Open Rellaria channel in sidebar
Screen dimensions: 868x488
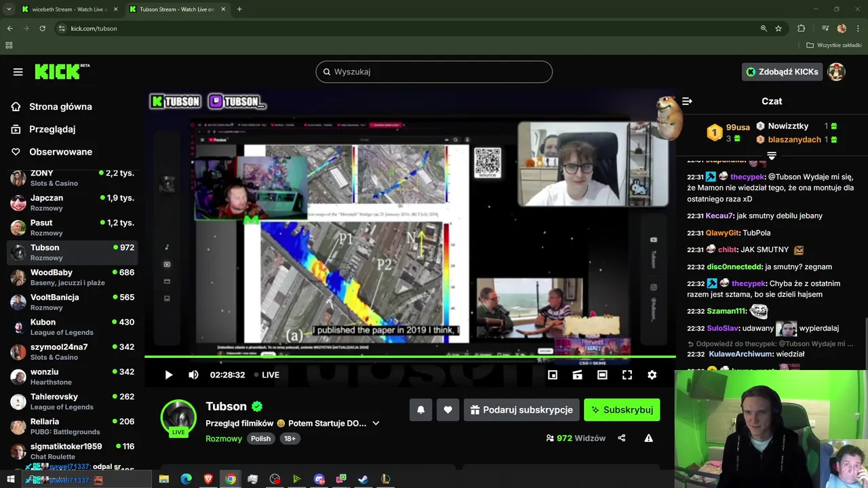point(73,426)
